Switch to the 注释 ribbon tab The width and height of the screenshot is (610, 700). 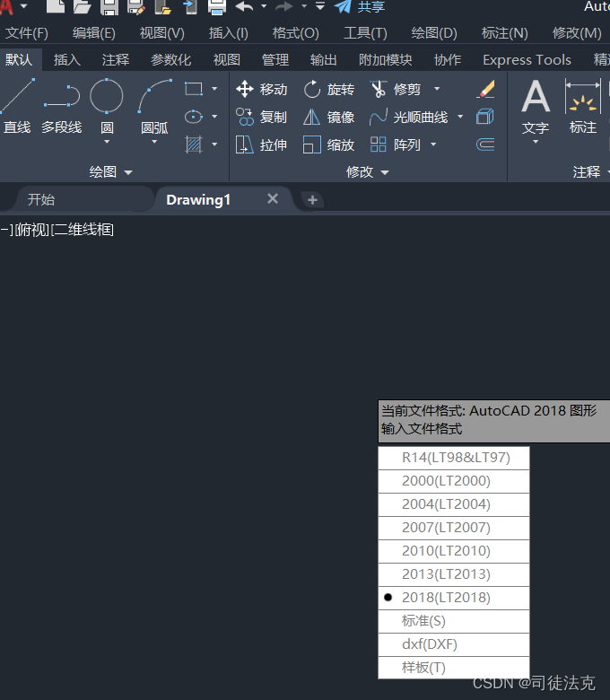click(x=116, y=60)
